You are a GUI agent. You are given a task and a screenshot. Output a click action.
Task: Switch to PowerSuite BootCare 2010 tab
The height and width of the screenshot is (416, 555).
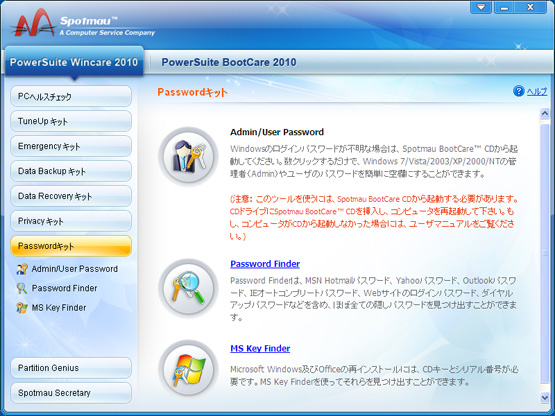point(229,62)
